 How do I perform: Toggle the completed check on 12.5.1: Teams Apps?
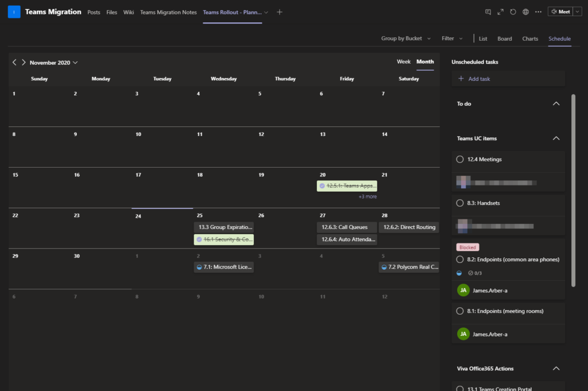[322, 186]
